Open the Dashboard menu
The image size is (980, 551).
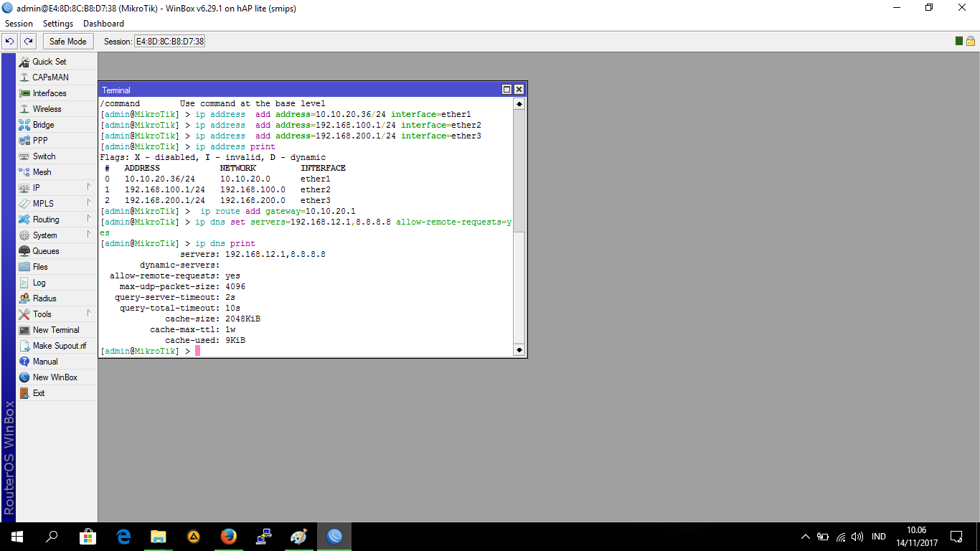coord(103,24)
